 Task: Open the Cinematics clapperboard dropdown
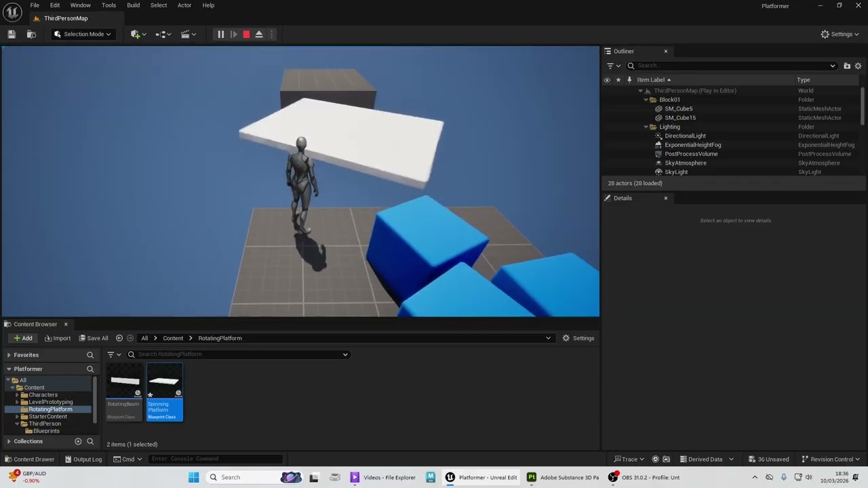coord(189,34)
